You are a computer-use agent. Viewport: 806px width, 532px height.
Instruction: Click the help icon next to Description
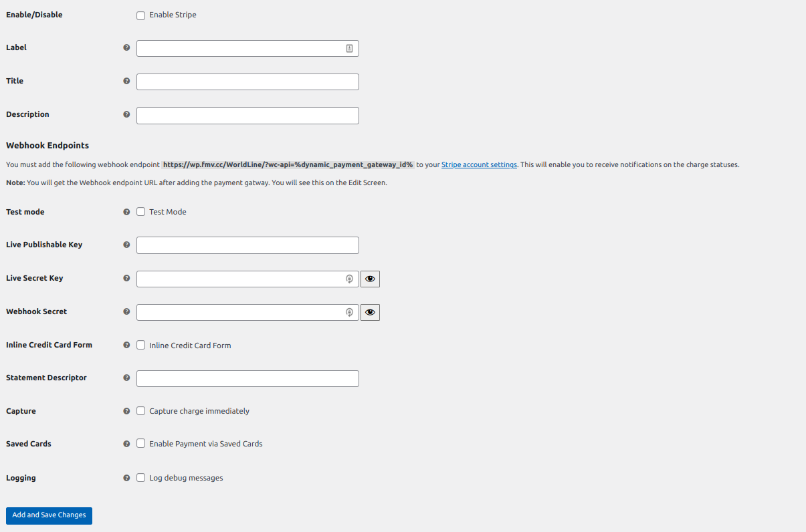[x=126, y=115]
